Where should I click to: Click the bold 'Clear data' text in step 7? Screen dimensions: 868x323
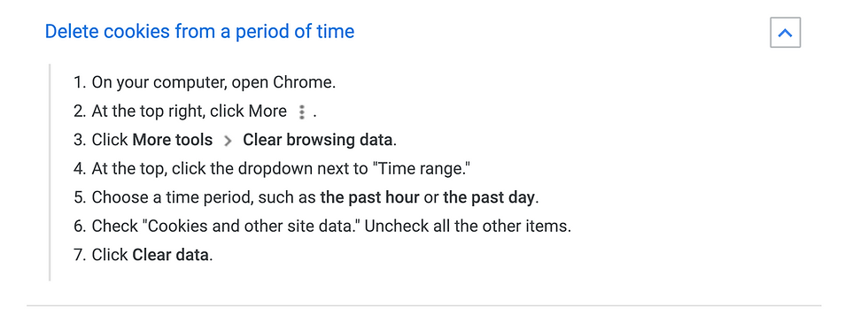pyautogui.click(x=170, y=255)
